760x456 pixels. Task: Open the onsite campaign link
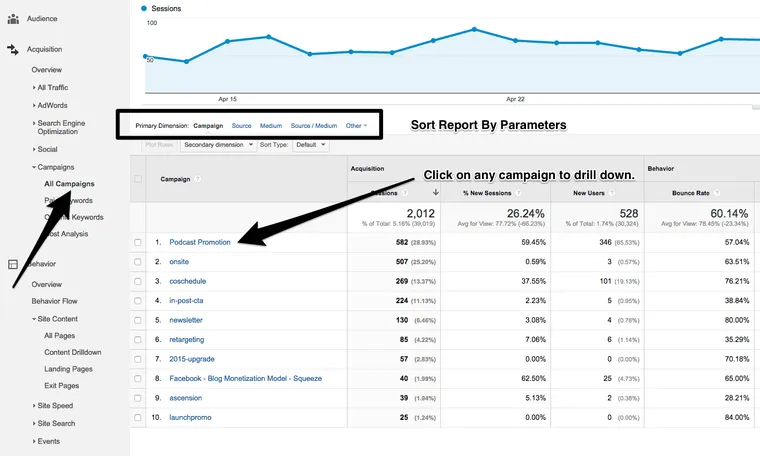[x=179, y=262]
